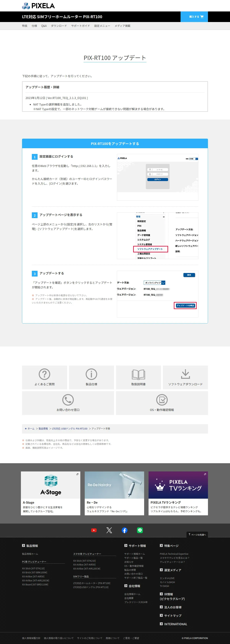Open the 設定メニュー nav item
The width and height of the screenshot is (230, 644).
click(102, 26)
